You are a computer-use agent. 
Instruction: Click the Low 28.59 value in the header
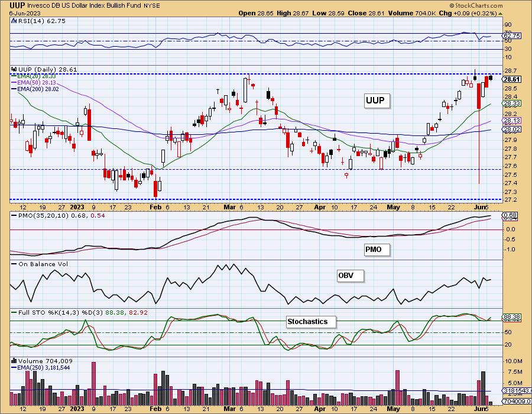pyautogui.click(x=329, y=13)
